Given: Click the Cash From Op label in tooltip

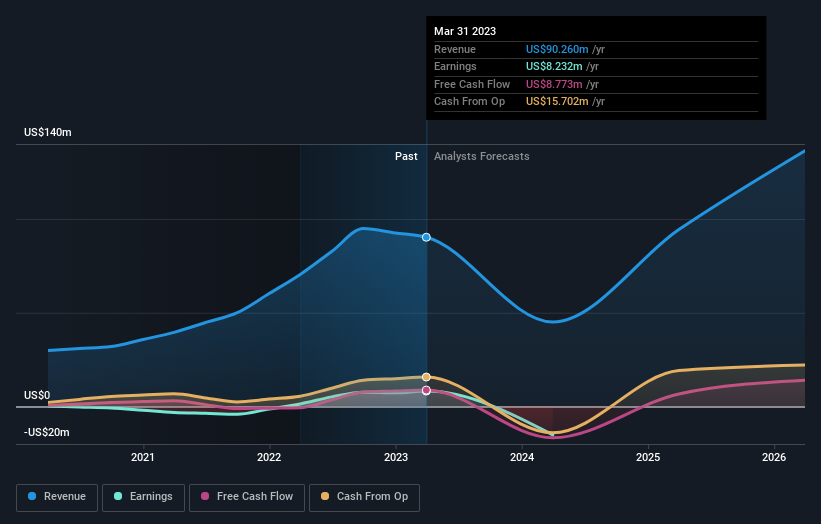Looking at the screenshot, I should 470,102.
